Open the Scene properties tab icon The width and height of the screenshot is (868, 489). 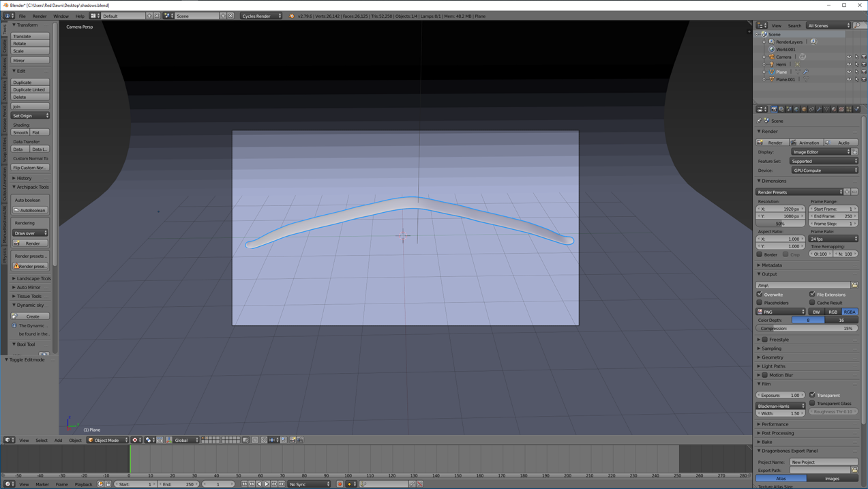point(789,109)
